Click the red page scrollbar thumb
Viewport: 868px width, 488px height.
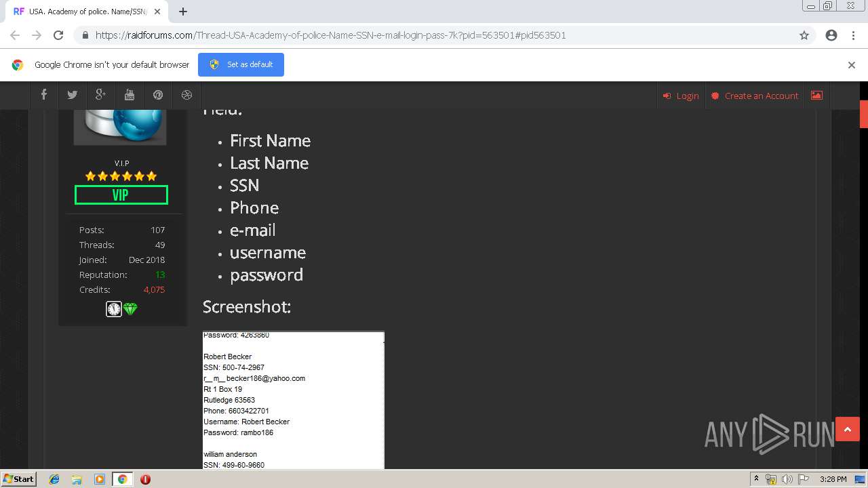[x=863, y=114]
